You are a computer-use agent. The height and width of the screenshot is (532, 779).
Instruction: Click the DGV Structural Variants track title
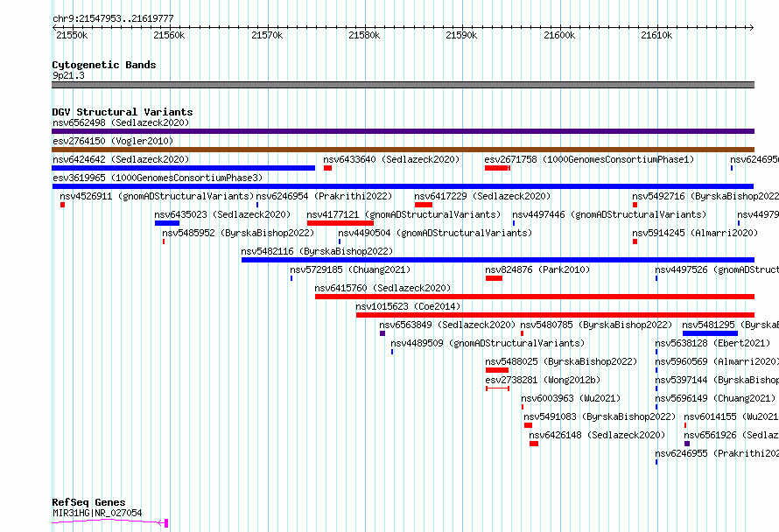(x=123, y=112)
